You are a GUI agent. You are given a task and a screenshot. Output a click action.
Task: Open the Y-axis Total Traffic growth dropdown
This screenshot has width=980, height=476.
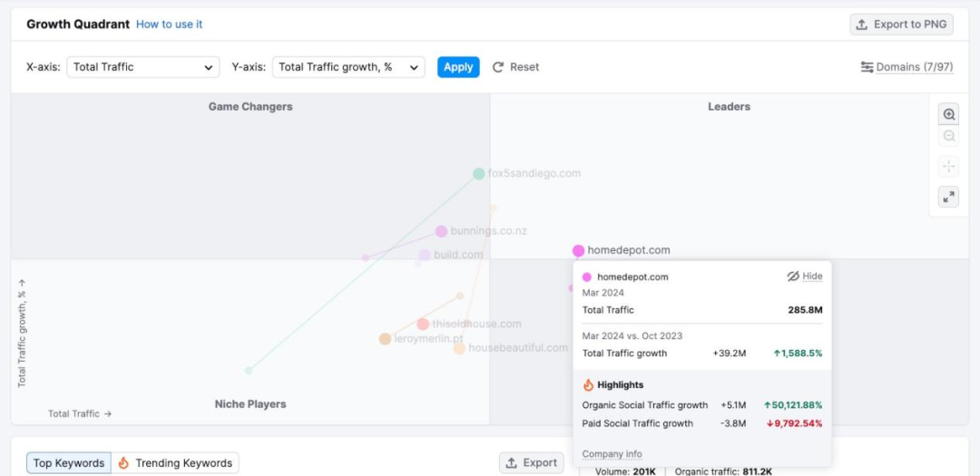point(348,67)
